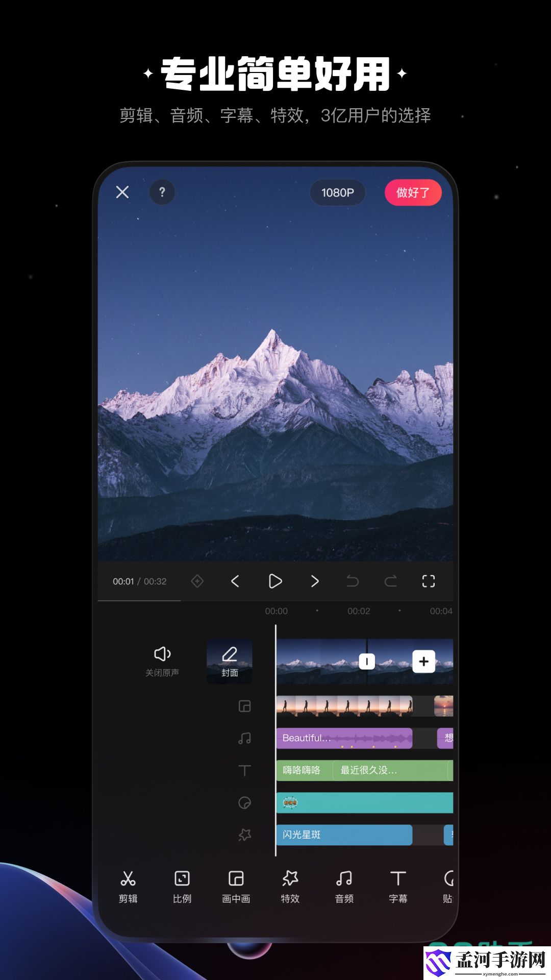Select the teal sticker track clip
The width and height of the screenshot is (551, 980).
coord(365,803)
